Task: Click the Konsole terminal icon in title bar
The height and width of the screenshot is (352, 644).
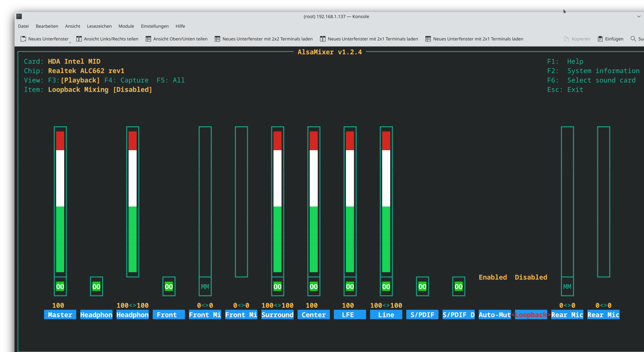Action: pos(19,16)
